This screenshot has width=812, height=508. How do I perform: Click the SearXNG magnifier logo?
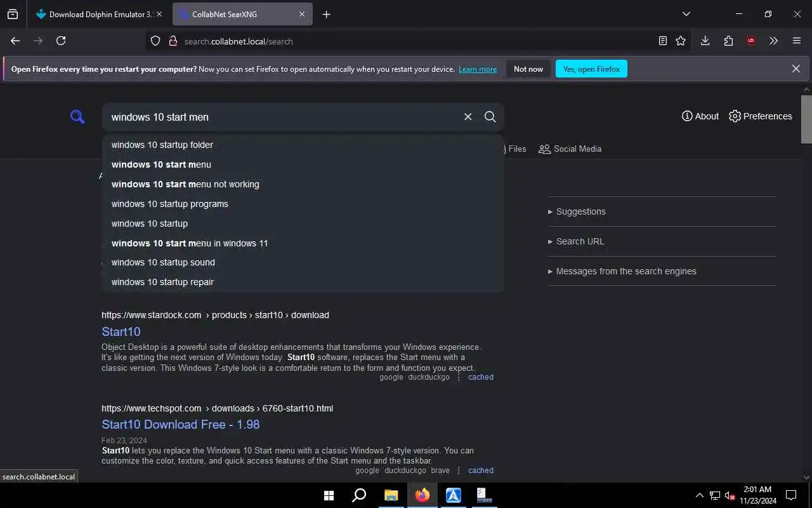pyautogui.click(x=77, y=117)
